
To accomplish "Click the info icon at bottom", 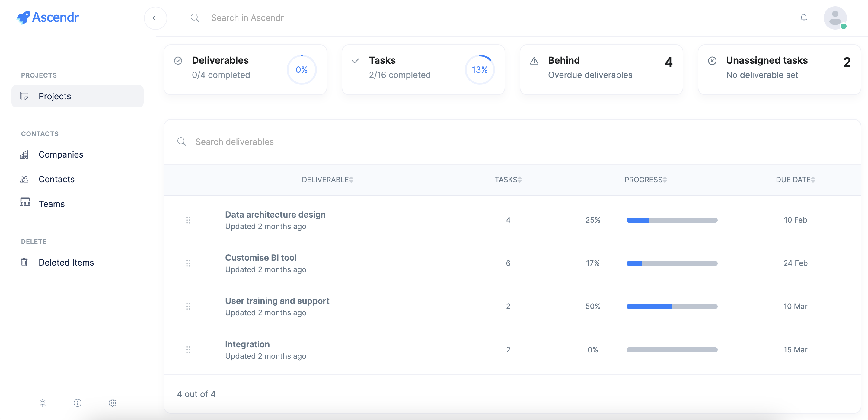I will pyautogui.click(x=78, y=403).
